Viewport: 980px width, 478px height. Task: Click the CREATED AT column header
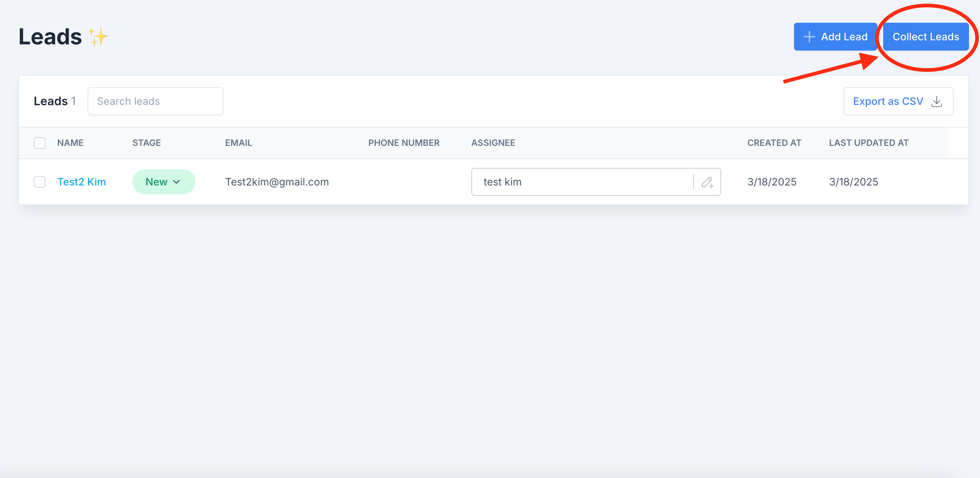774,143
